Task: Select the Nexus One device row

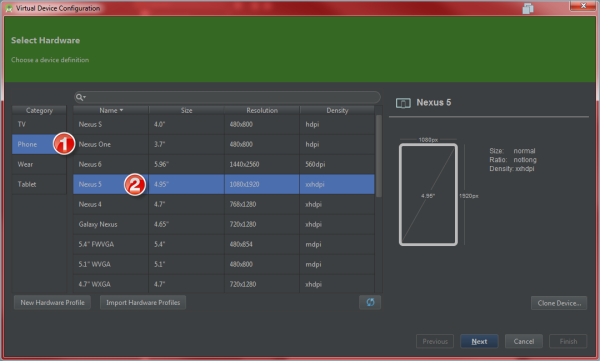Action: point(224,144)
